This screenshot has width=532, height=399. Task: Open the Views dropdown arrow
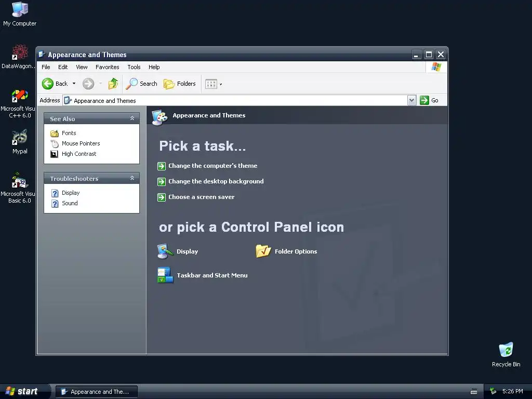pyautogui.click(x=221, y=84)
